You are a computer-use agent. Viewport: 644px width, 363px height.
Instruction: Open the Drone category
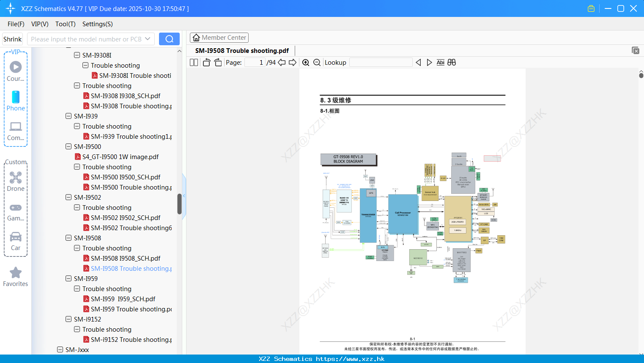(16, 181)
